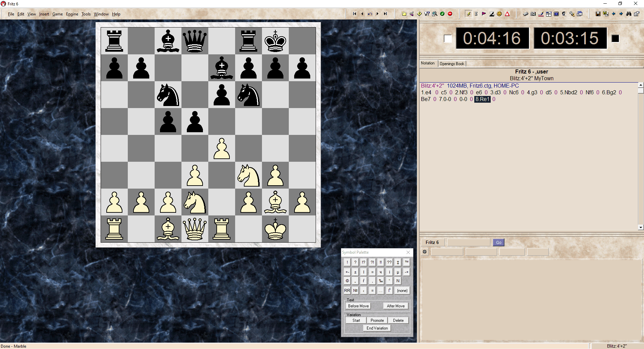
Task: Click the red triangle toolbar icon
Action: pos(507,14)
